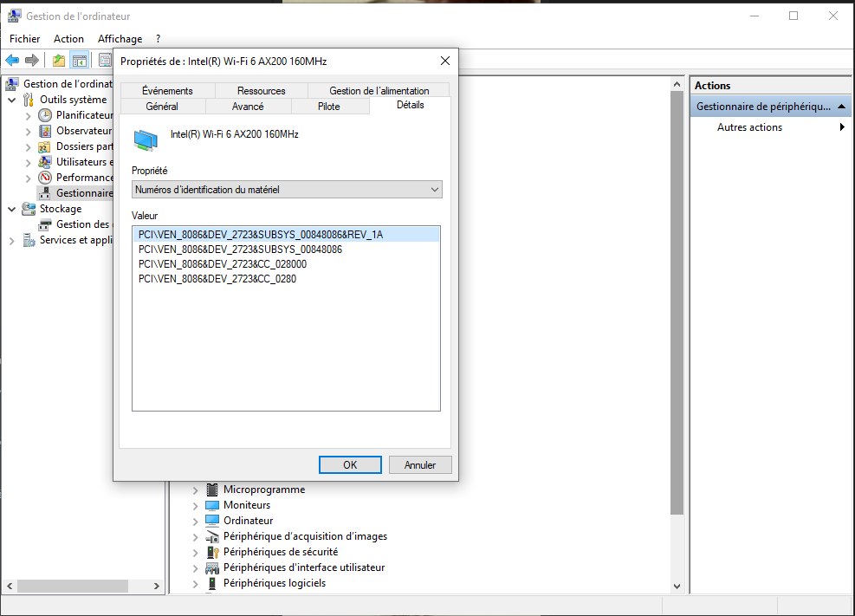Click the Moniteurs screen icon
The width and height of the screenshot is (855, 616).
(212, 505)
